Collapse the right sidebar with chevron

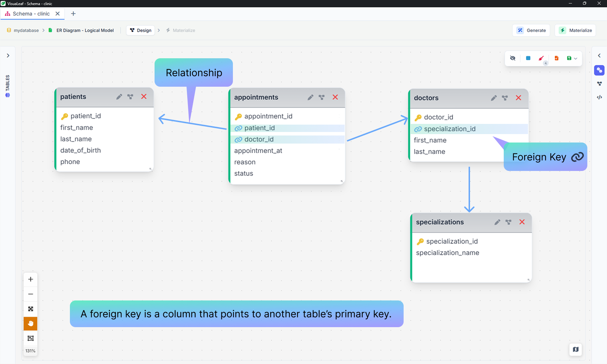point(599,55)
